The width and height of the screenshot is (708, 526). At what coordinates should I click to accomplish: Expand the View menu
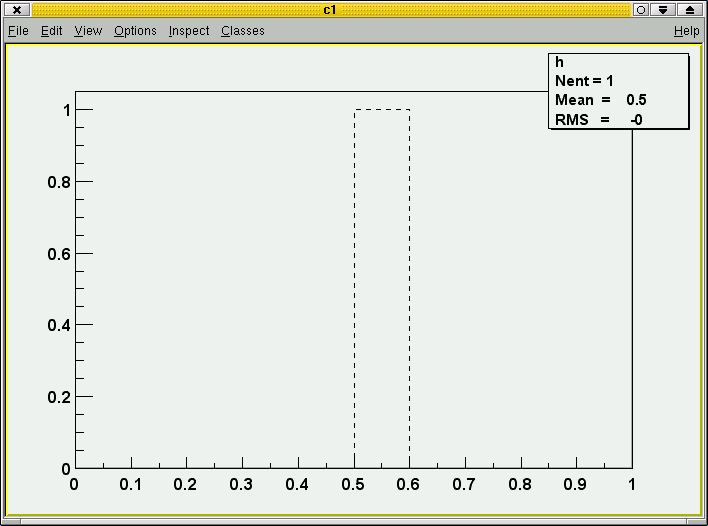[88, 31]
